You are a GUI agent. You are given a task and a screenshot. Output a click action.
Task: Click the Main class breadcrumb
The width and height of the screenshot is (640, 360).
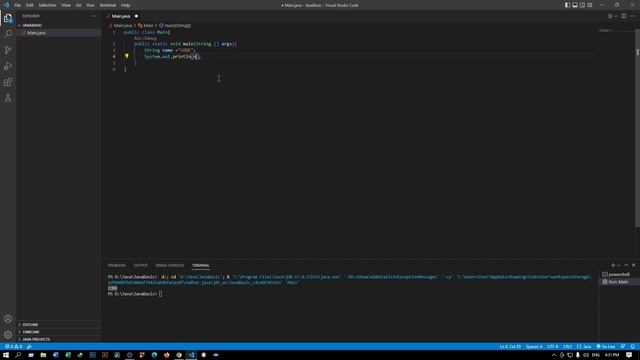pyautogui.click(x=146, y=25)
